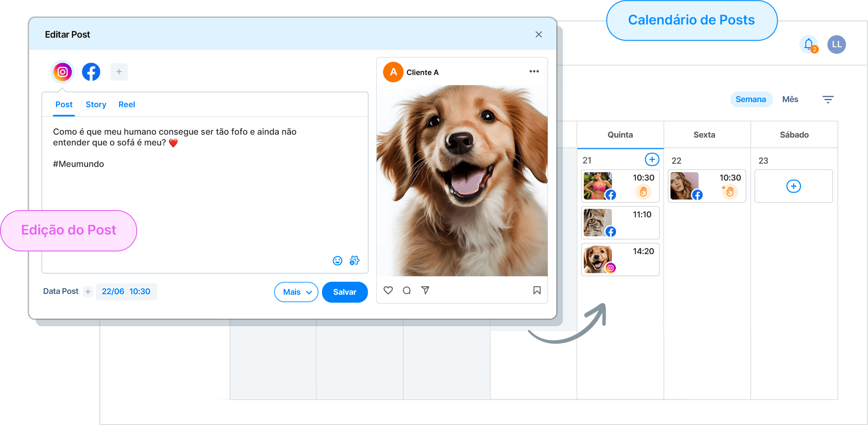Select the Instagram account icon

point(63,72)
